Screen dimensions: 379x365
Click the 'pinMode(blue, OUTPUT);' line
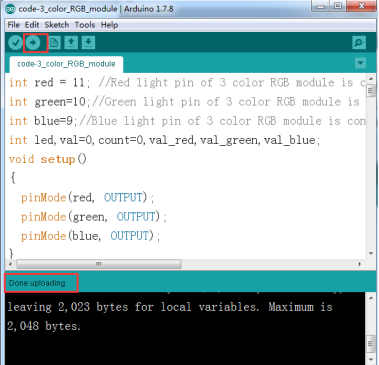pos(91,236)
